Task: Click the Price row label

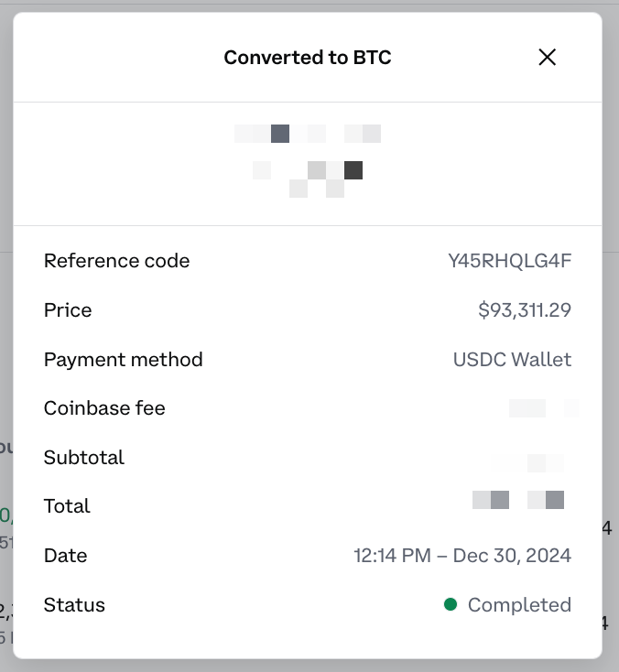Action: (68, 310)
